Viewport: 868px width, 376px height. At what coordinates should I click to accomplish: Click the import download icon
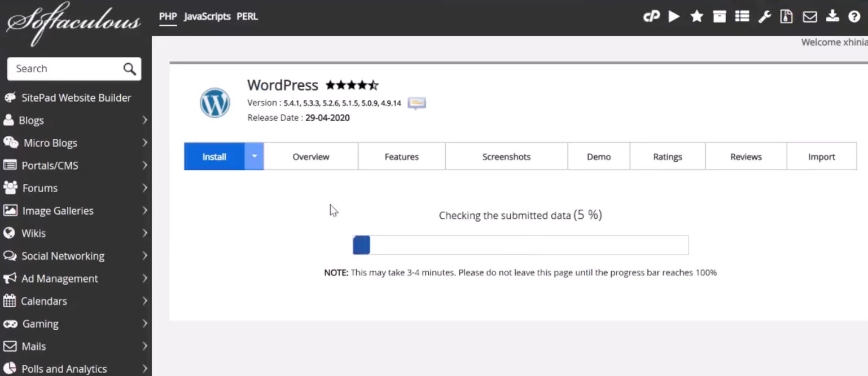832,17
